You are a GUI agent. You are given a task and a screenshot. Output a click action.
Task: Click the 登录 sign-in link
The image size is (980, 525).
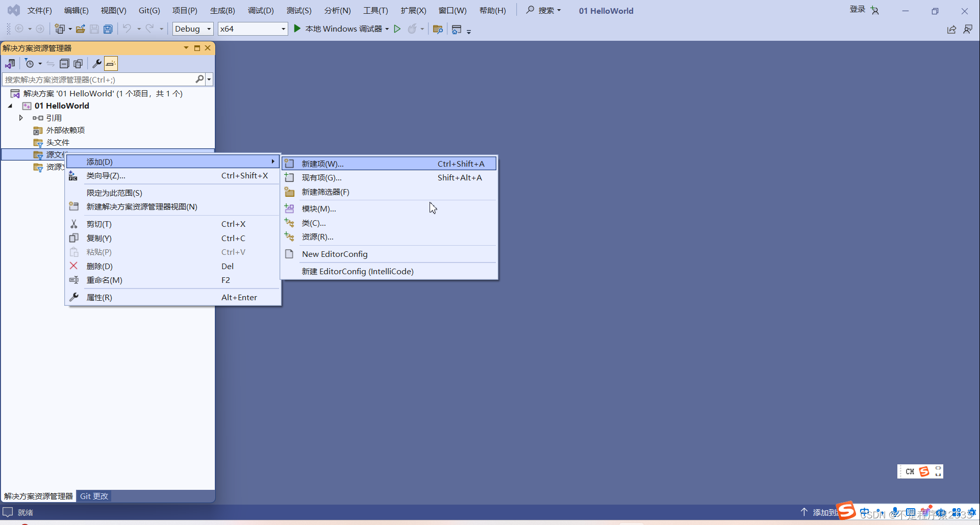click(x=857, y=10)
